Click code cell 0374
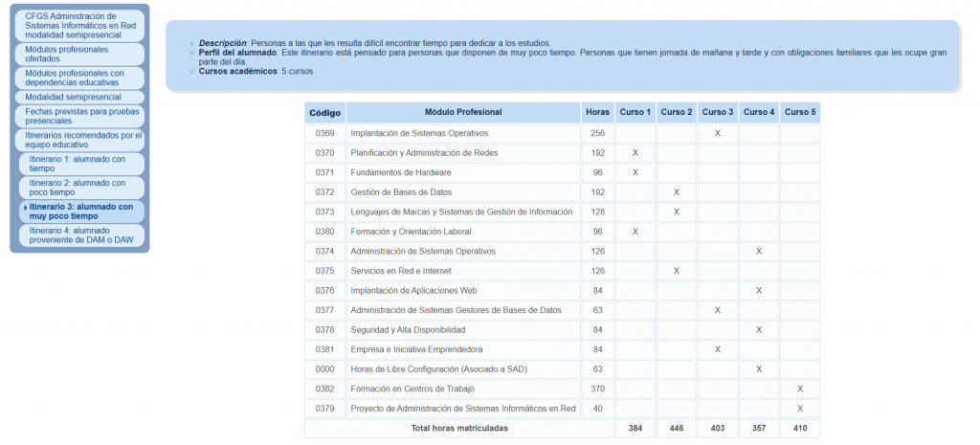The image size is (980, 445). (325, 252)
